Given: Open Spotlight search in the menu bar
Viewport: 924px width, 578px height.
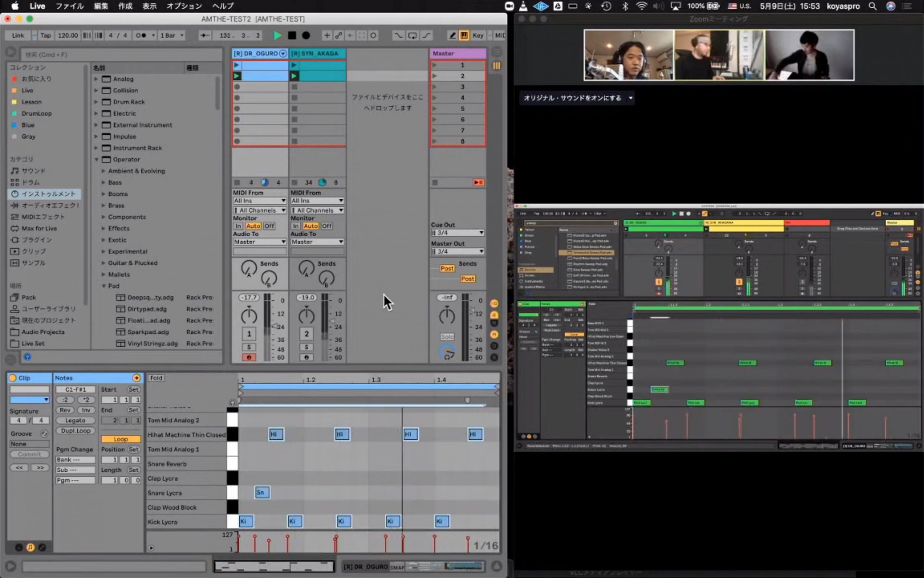Looking at the screenshot, I should tap(873, 6).
